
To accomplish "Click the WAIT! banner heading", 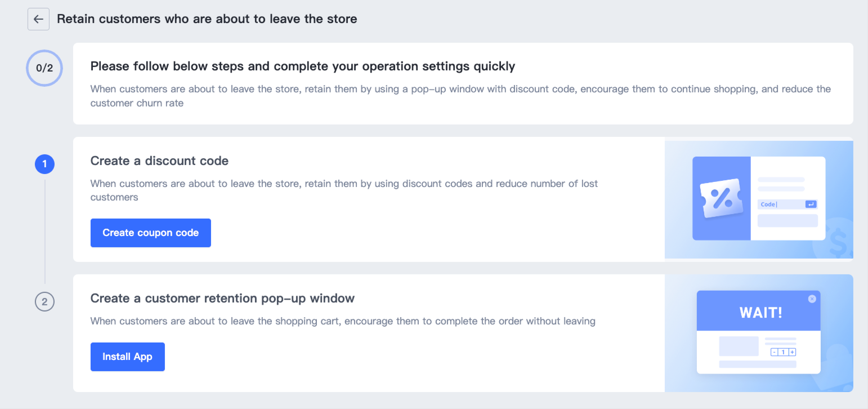I will click(x=760, y=313).
